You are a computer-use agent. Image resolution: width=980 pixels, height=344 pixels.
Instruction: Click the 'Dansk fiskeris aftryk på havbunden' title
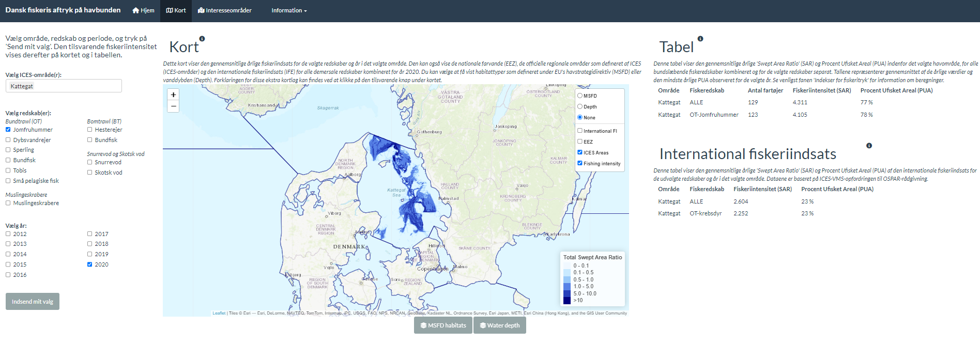[x=63, y=10]
